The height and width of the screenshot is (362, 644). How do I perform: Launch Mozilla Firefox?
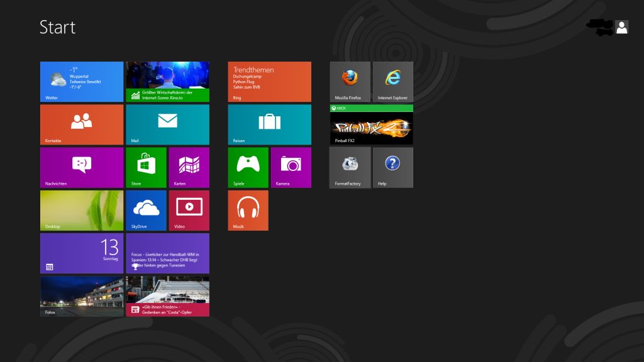coord(350,82)
